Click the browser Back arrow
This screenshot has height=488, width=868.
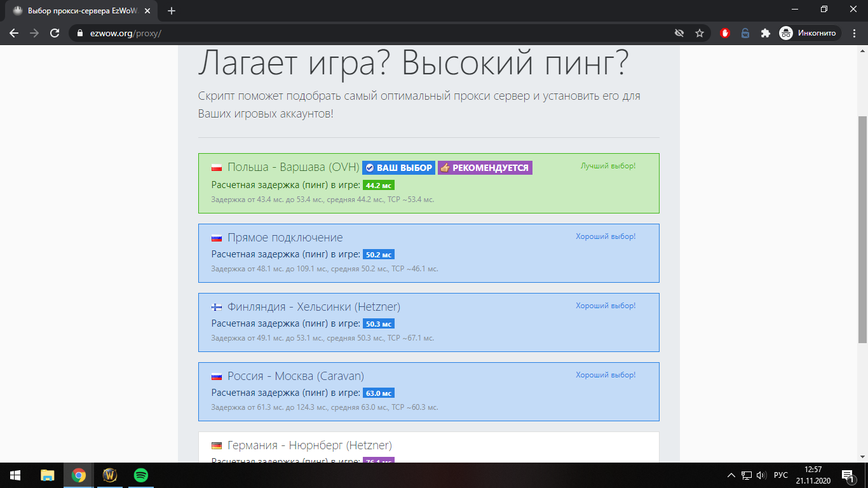[14, 33]
